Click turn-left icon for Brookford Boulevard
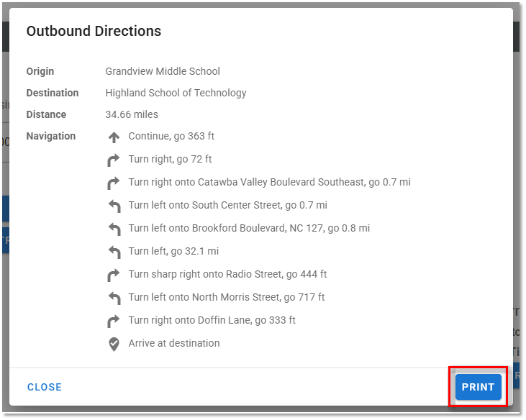 click(x=114, y=229)
